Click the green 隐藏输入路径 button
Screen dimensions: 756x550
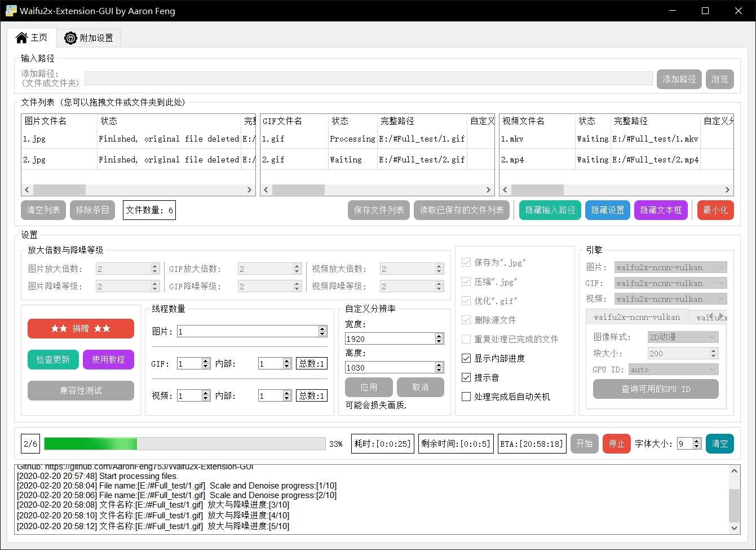point(550,210)
